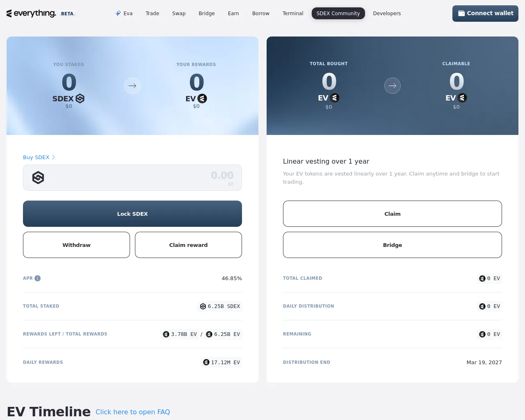
Task: Click the EV Timeline heading
Action: coord(49,411)
